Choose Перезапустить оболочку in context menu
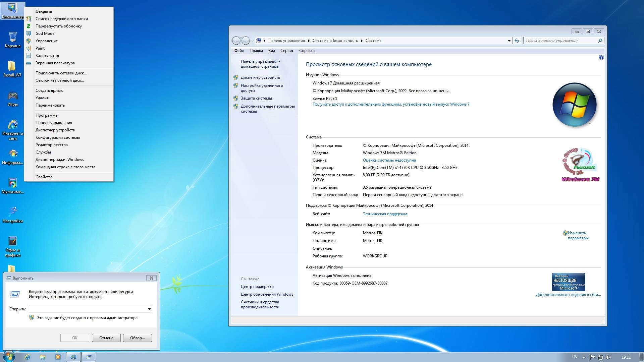644x362 pixels. 69,26
